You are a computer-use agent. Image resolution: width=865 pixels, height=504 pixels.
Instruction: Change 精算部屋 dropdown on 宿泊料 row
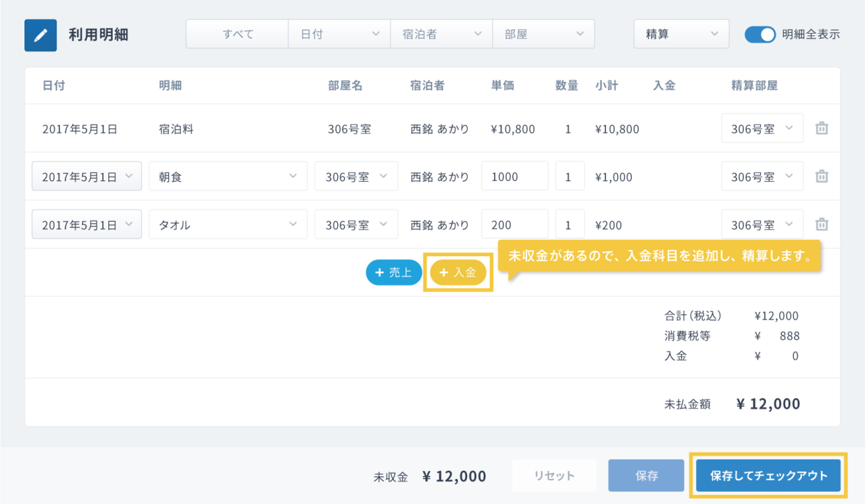762,128
